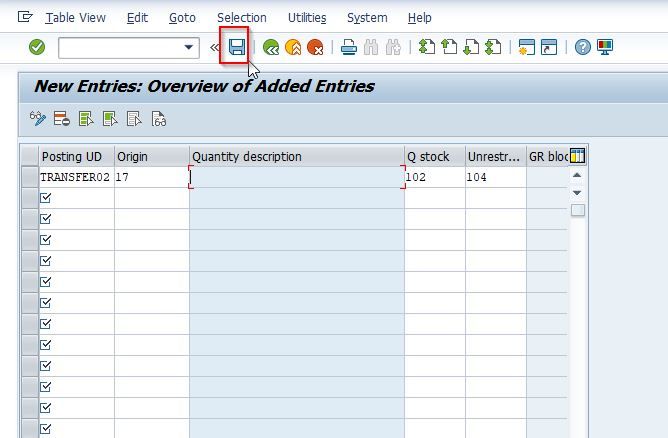Toggle the checkbox in the ninth table row
Image resolution: width=668 pixels, height=438 pixels.
click(x=46, y=345)
